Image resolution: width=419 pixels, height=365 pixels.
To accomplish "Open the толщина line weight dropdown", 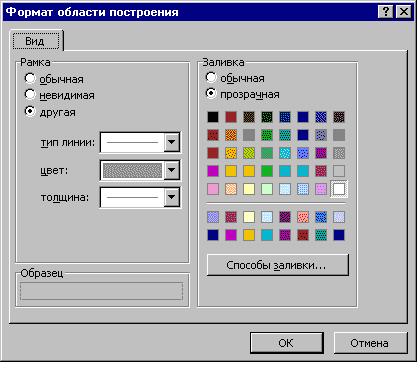I will tap(172, 197).
